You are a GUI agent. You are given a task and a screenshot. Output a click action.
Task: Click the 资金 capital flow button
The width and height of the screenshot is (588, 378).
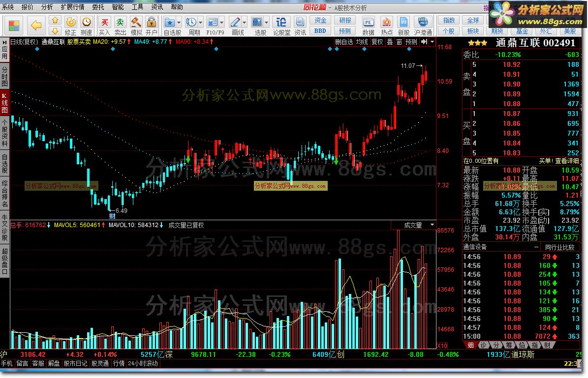(x=320, y=21)
